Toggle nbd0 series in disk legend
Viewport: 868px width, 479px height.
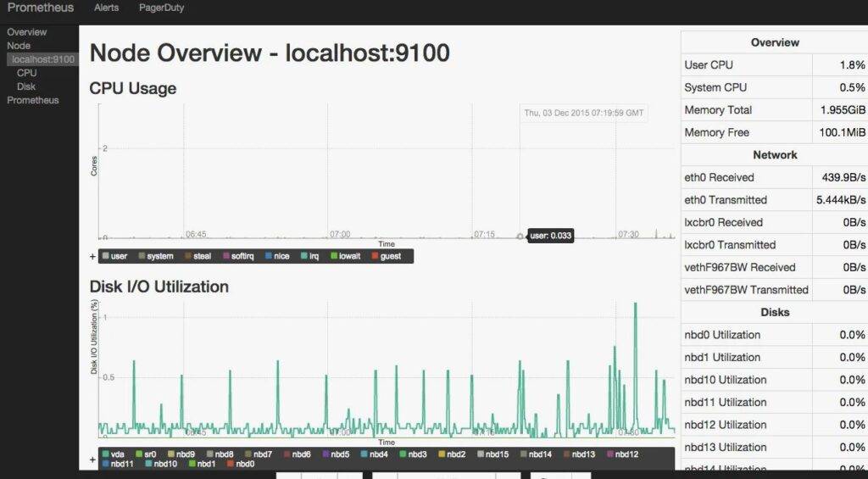241,464
